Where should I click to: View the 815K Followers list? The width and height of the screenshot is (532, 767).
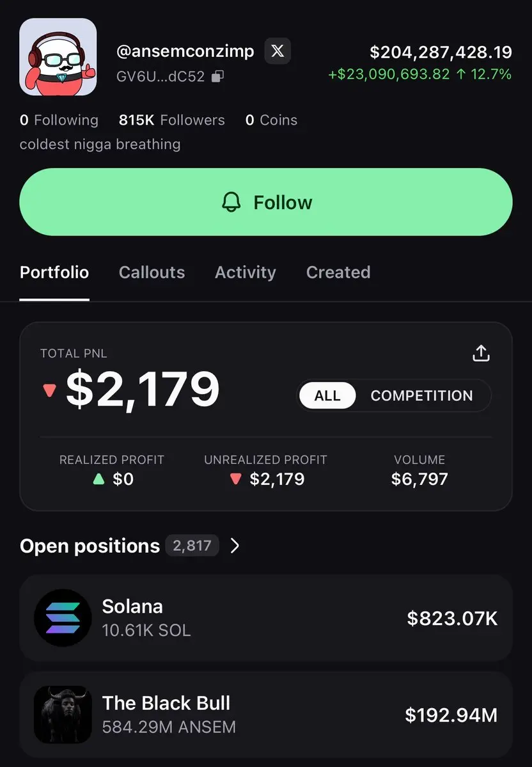171,120
